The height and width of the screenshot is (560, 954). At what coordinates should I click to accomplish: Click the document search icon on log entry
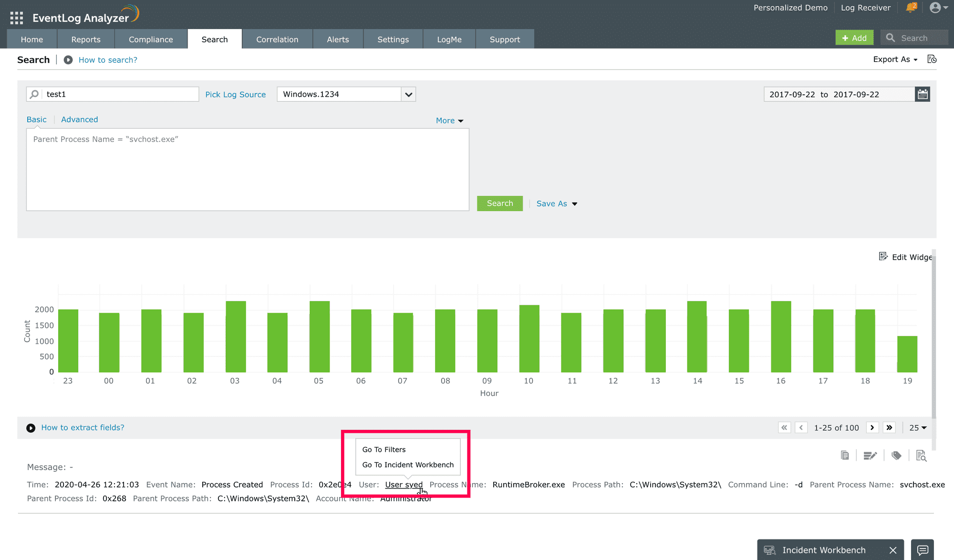921,456
